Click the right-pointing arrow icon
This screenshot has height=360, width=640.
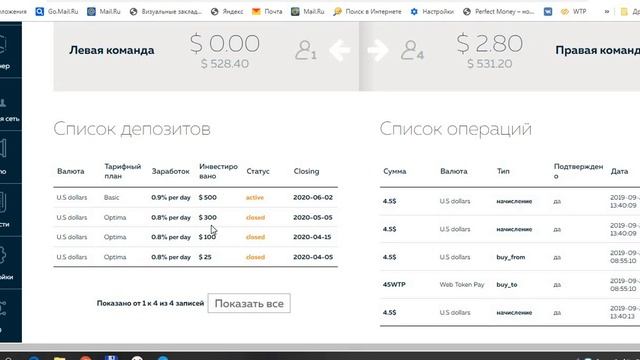[x=378, y=50]
